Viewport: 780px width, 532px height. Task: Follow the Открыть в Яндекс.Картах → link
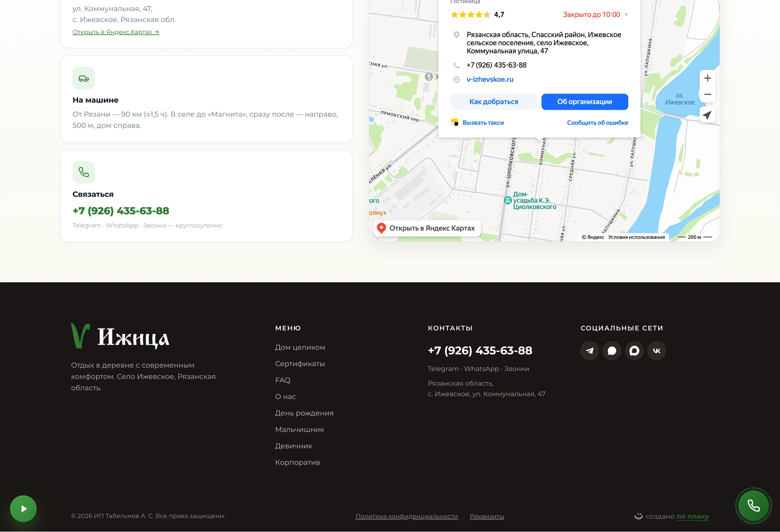[116, 32]
